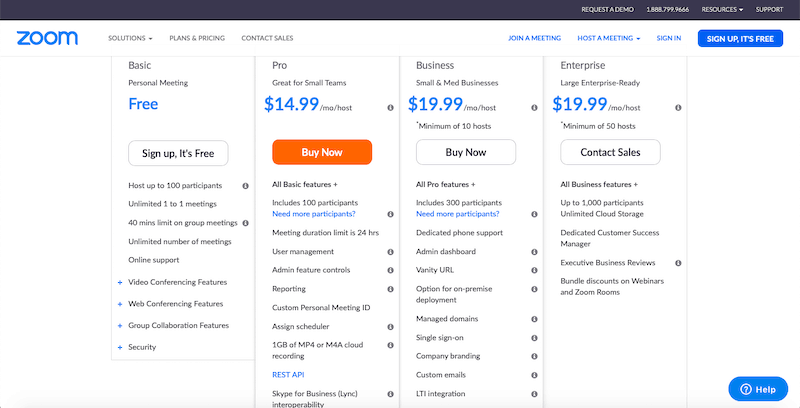Click info icon next to User management
This screenshot has height=408, width=800.
(x=390, y=252)
